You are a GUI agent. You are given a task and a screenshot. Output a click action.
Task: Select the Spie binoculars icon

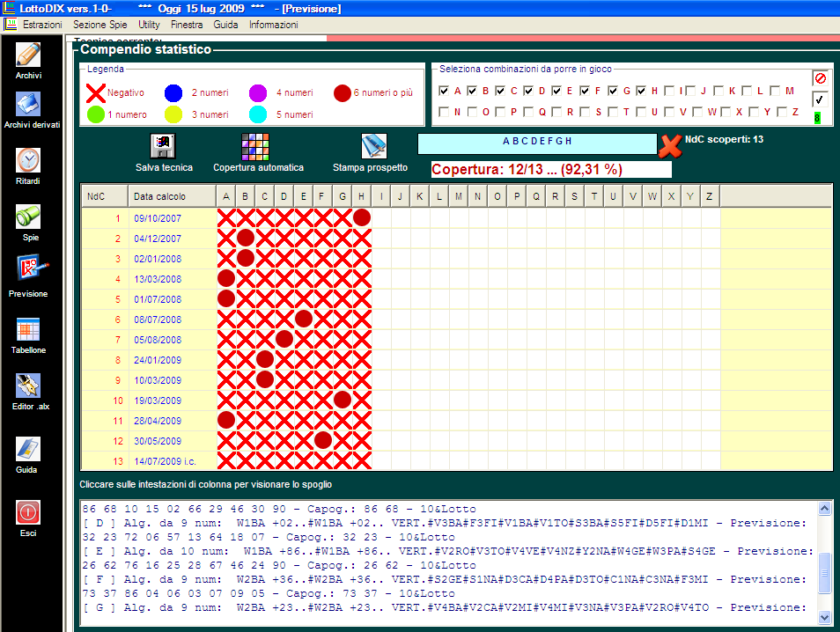click(28, 217)
